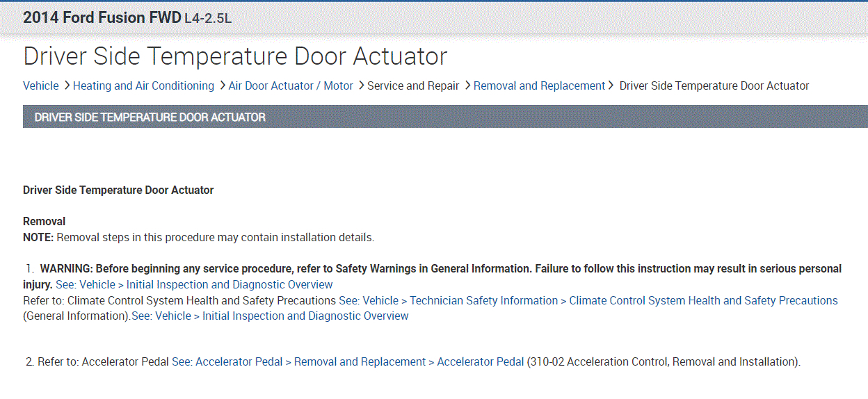
Task: Click the chevron before Service and Repair
Action: pos(361,85)
